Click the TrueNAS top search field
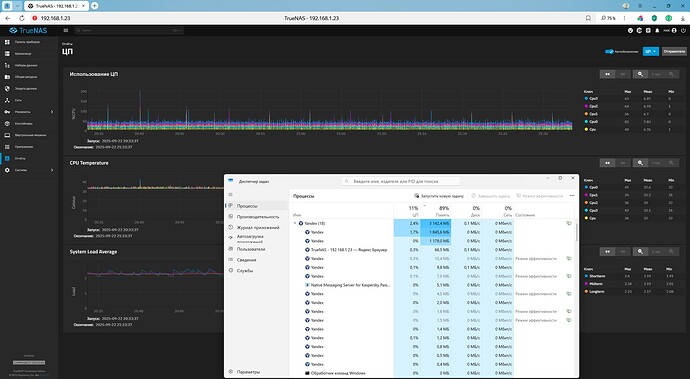This screenshot has height=379, width=690. pos(129,30)
